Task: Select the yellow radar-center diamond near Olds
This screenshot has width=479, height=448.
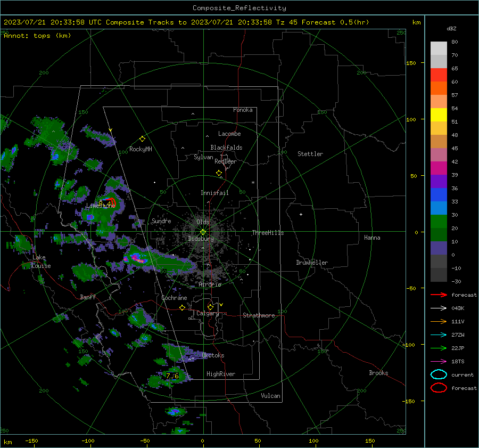Action: (x=203, y=232)
